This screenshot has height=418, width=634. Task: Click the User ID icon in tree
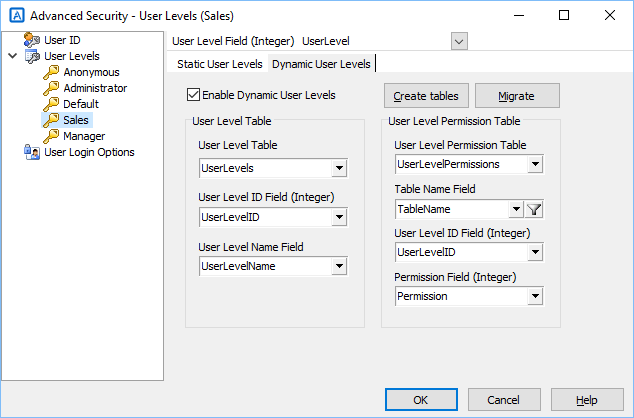32,40
